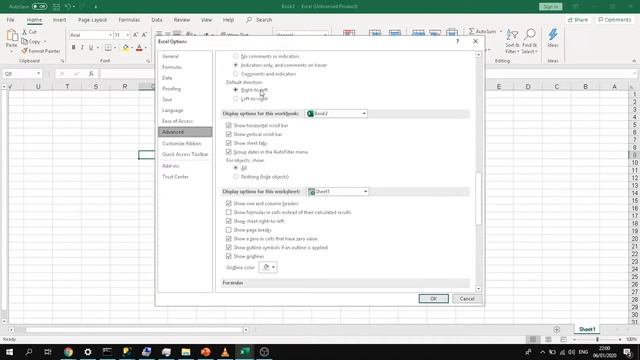640x360 pixels.
Task: Click the zoom slider in status bar
Action: (x=597, y=340)
